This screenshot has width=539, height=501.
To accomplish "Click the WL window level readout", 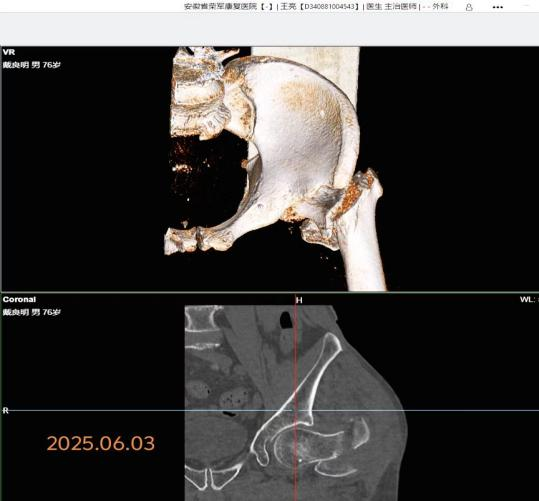I will (x=529, y=299).
